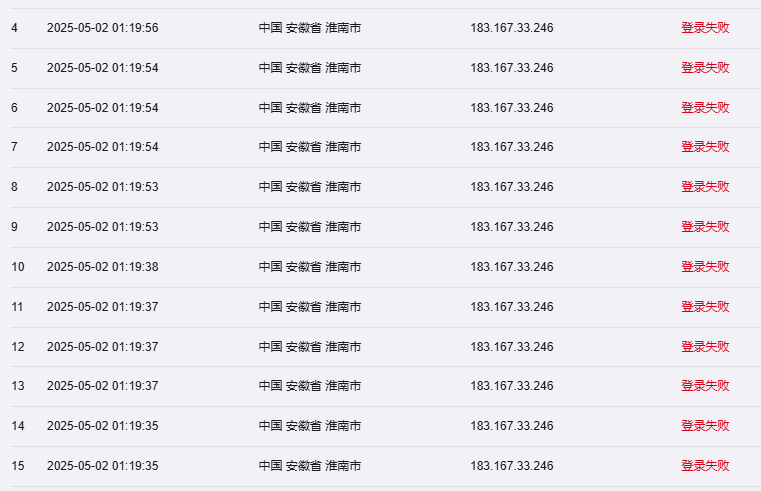The height and width of the screenshot is (491, 761).
Task: Select the timestamp 2025-05-02 01:19:38
Action: (x=103, y=267)
